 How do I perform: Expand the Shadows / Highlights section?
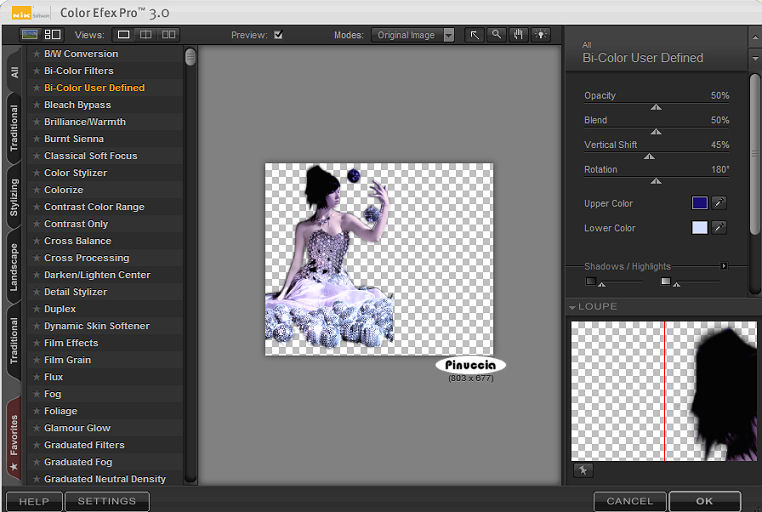point(724,266)
